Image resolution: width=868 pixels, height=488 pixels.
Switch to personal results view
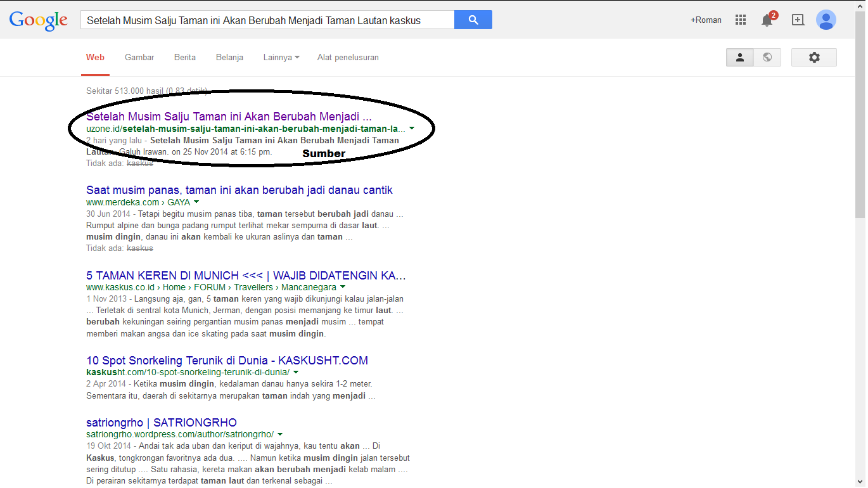point(739,57)
